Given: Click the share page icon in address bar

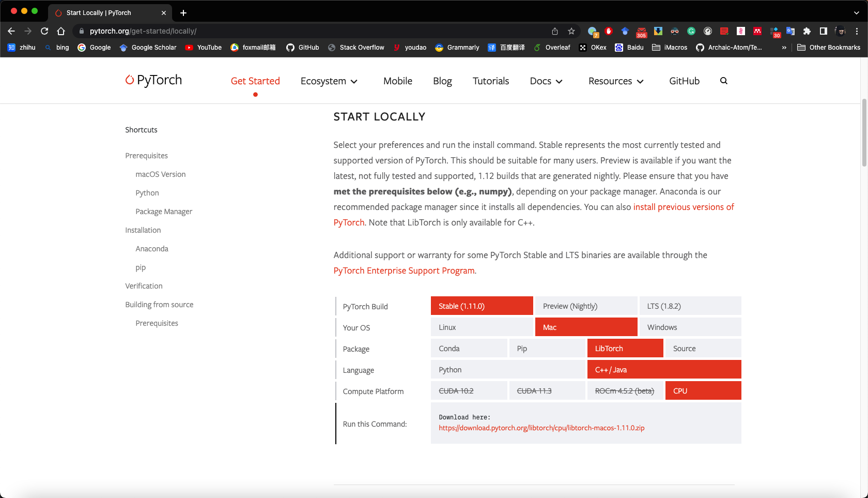Looking at the screenshot, I should (x=554, y=31).
